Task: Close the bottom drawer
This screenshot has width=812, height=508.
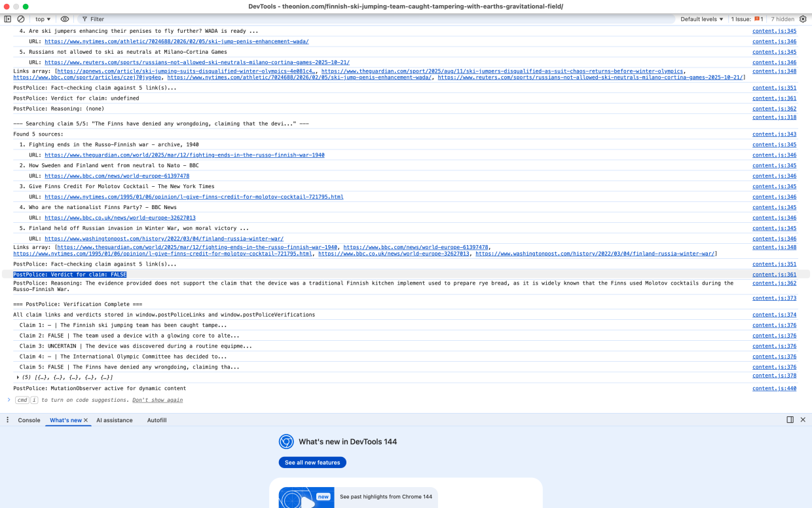Action: pos(803,420)
